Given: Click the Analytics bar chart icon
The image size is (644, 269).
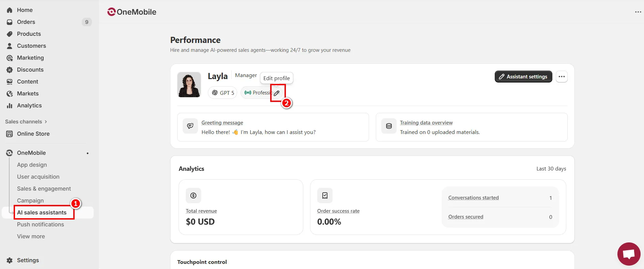Looking at the screenshot, I should (x=10, y=105).
